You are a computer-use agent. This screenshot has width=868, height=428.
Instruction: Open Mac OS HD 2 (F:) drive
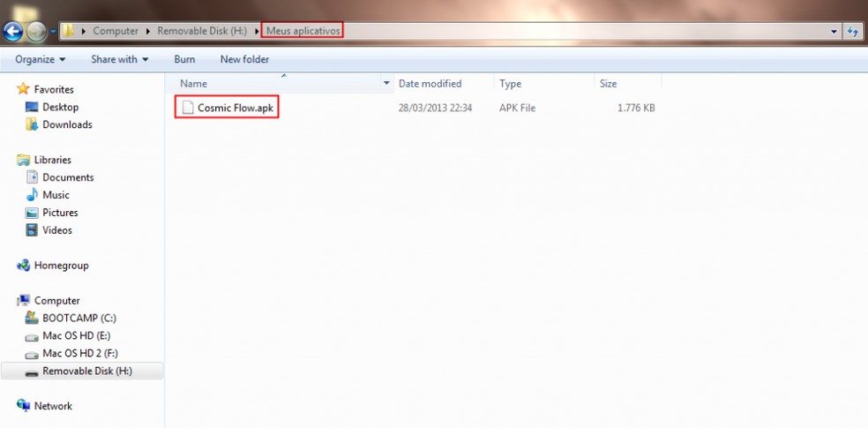pos(80,353)
